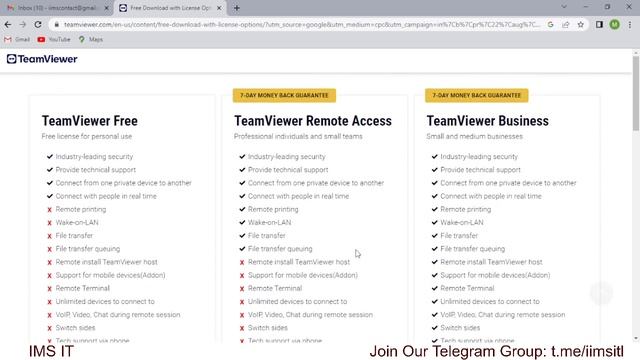Click checkmark beside Business 'Remote printing'
640x360 pixels.
434,209
